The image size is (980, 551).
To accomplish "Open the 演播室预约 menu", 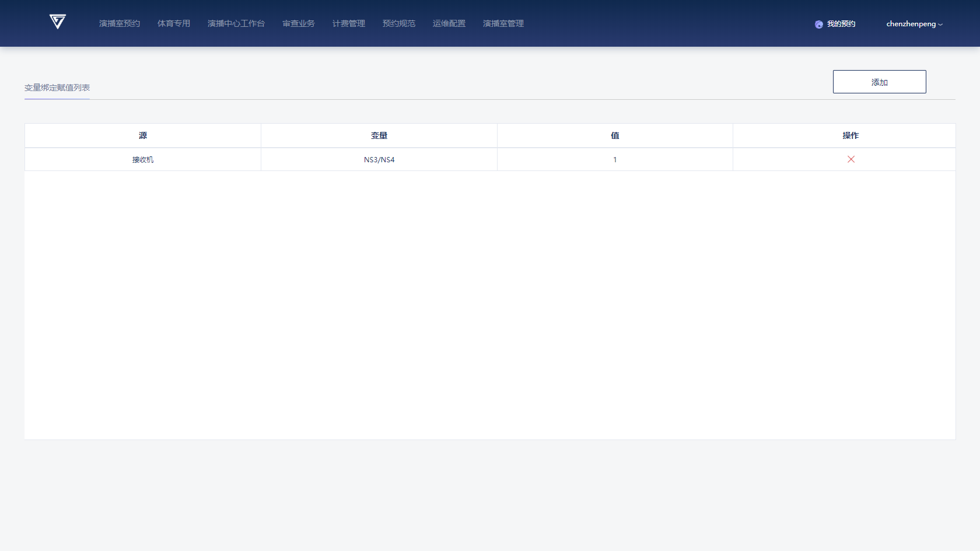I will pyautogui.click(x=120, y=23).
